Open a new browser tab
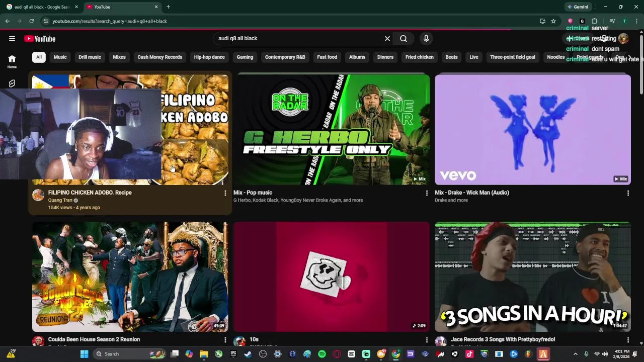The width and height of the screenshot is (644, 362). tap(168, 7)
